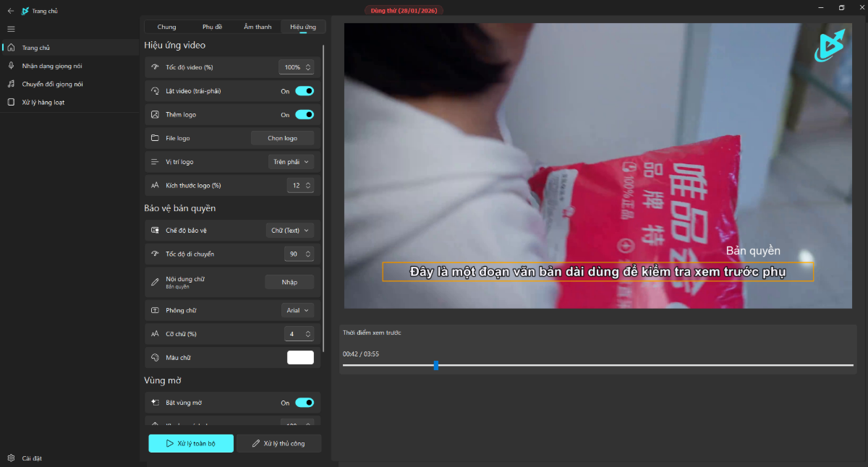Open the Phông chữ font dropdown
Viewport: 868px width, 467px height.
[297, 309]
